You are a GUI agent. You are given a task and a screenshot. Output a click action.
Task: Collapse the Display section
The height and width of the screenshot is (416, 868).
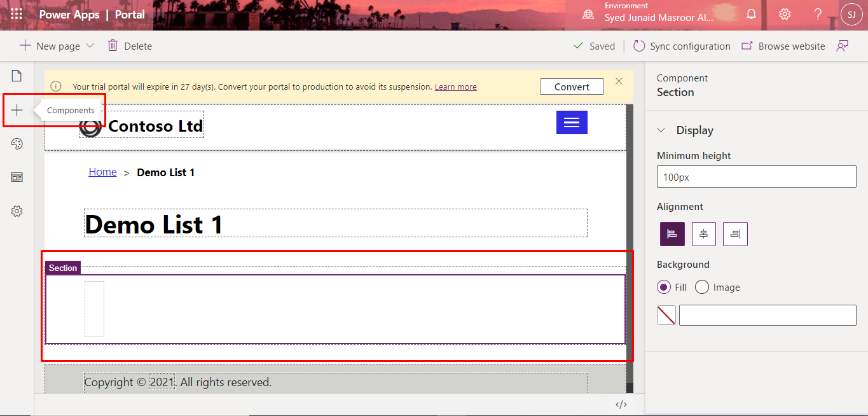[x=661, y=130]
